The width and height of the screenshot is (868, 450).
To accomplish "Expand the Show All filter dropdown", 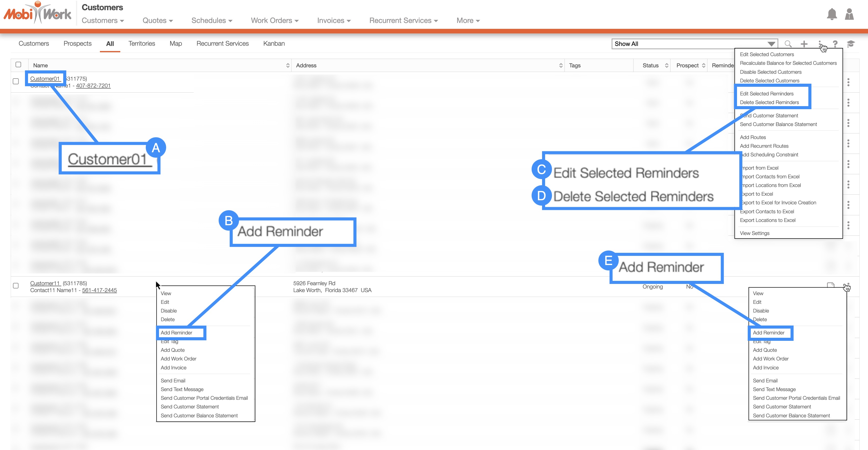I will 694,44.
